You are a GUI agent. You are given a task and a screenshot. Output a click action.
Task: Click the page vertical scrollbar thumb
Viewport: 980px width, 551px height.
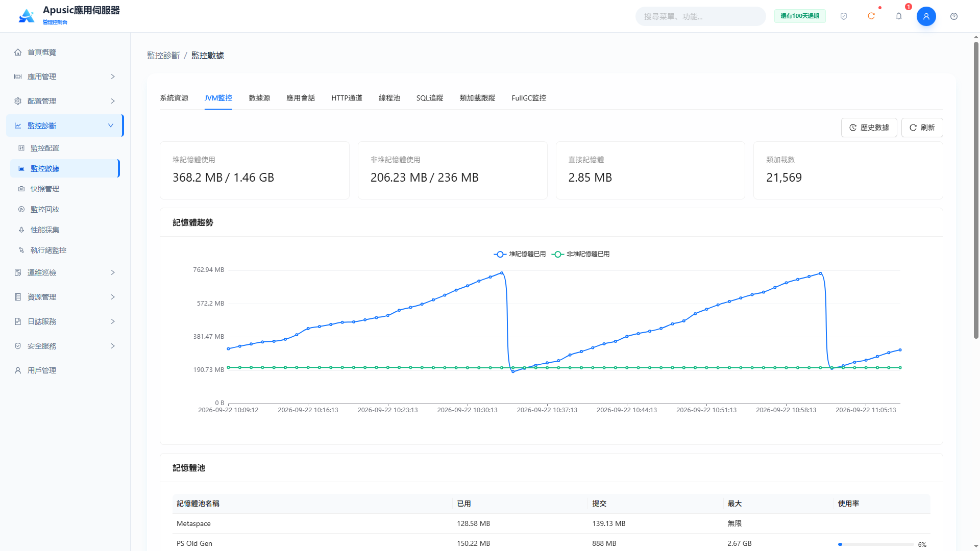[x=976, y=190]
